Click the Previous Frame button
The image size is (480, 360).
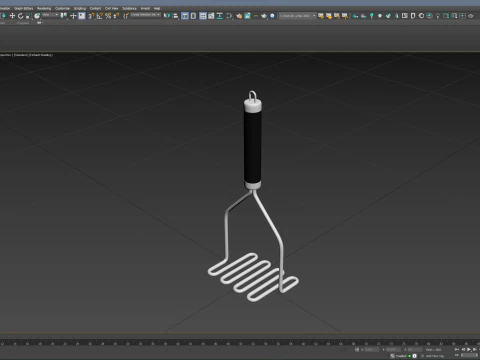463,349
